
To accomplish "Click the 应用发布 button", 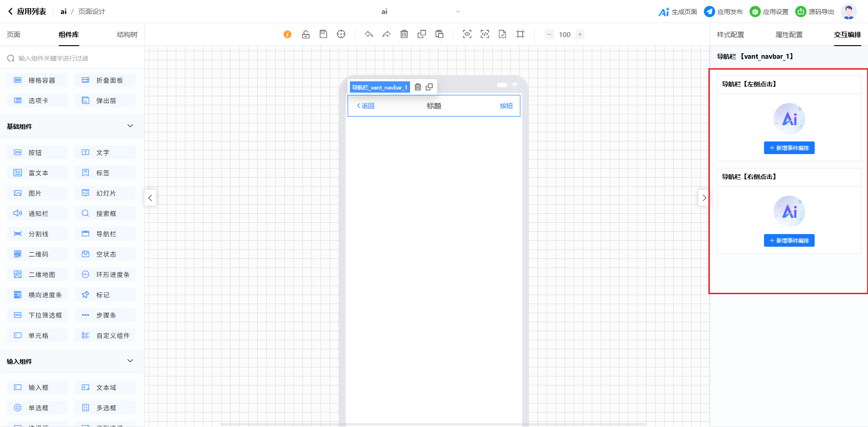I will coord(723,12).
